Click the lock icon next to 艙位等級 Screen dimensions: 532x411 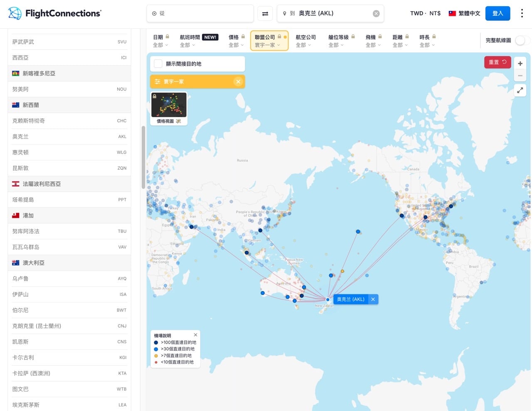[x=353, y=37]
